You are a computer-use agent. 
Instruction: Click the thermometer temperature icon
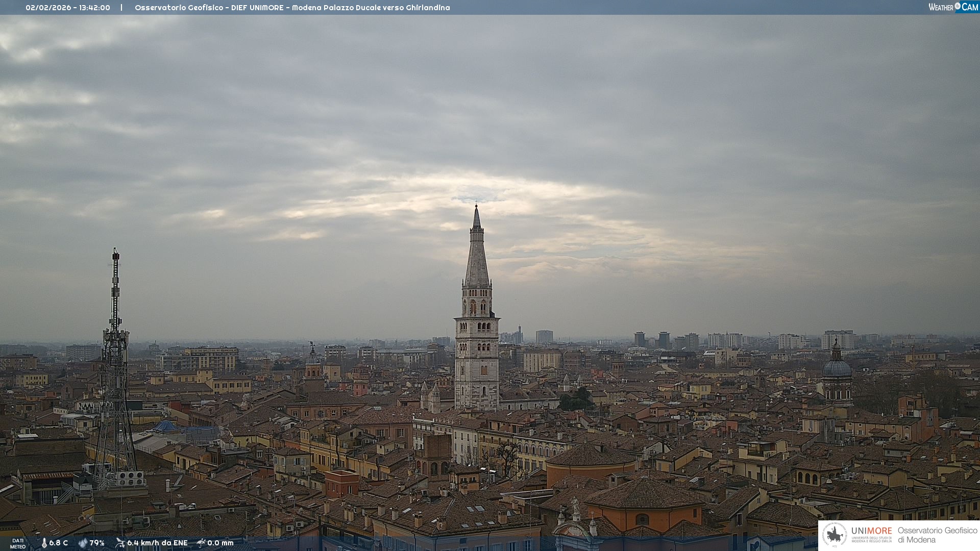point(44,543)
